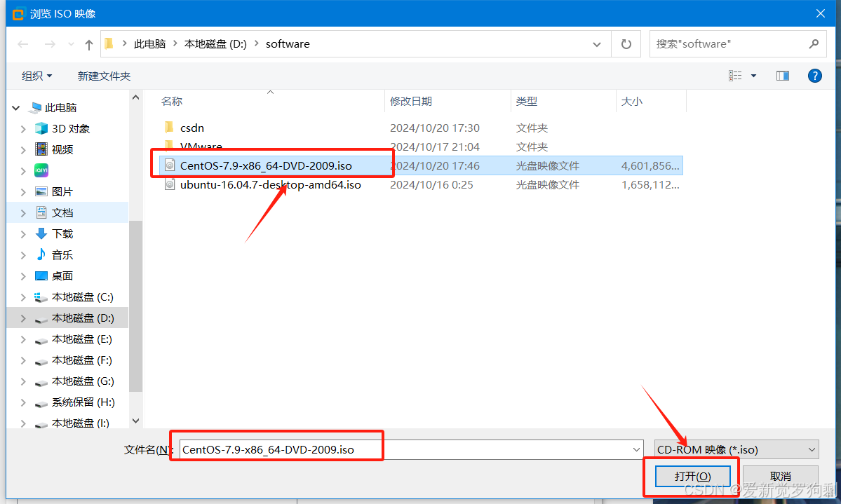Expand 本地磁盘 (C:) tree arrow
The width and height of the screenshot is (841, 504).
click(x=23, y=297)
